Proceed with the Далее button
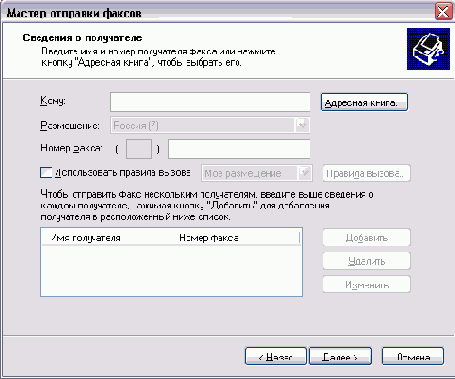The width and height of the screenshot is (455, 379). (x=340, y=356)
